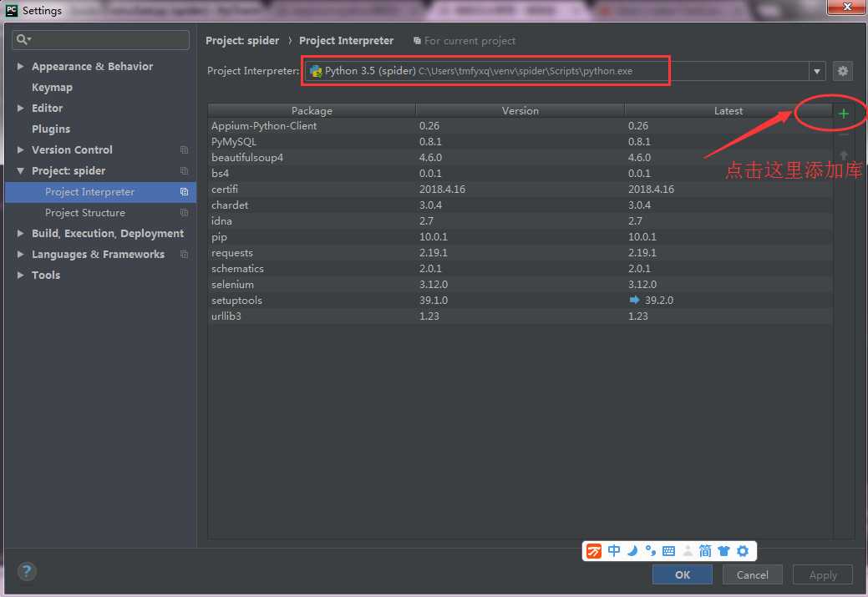This screenshot has height=597, width=868.
Task: Click the green plus install package icon
Action: [843, 114]
